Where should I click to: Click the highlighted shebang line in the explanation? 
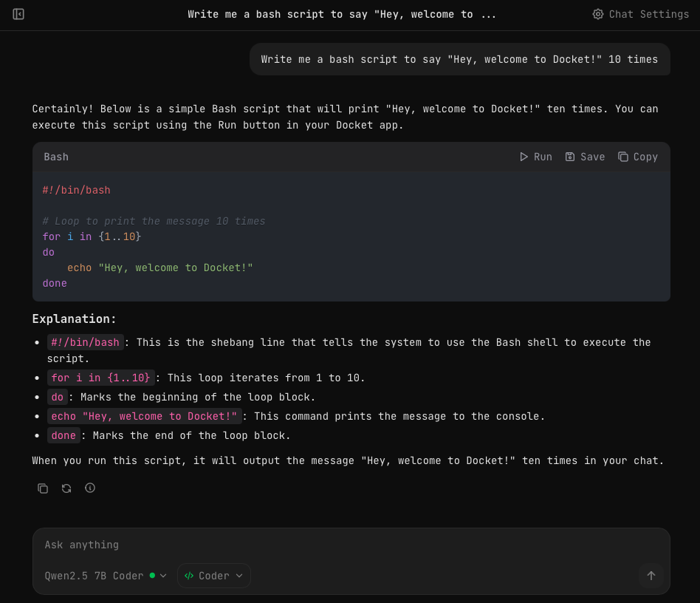(x=84, y=342)
